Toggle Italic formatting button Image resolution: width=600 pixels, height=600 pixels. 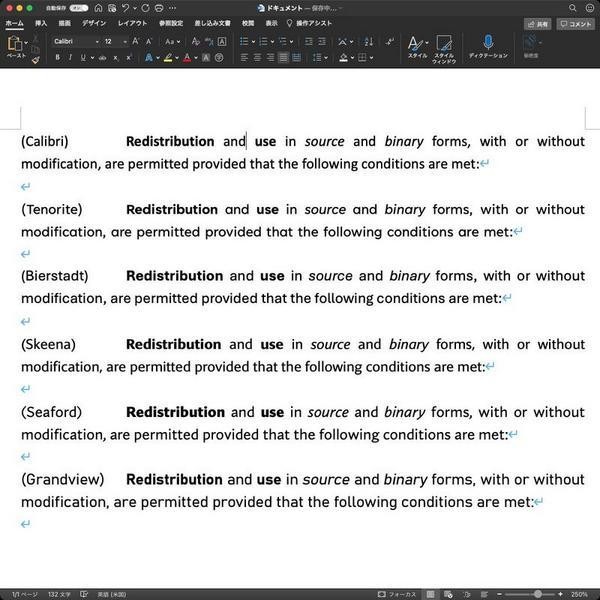pyautogui.click(x=70, y=58)
